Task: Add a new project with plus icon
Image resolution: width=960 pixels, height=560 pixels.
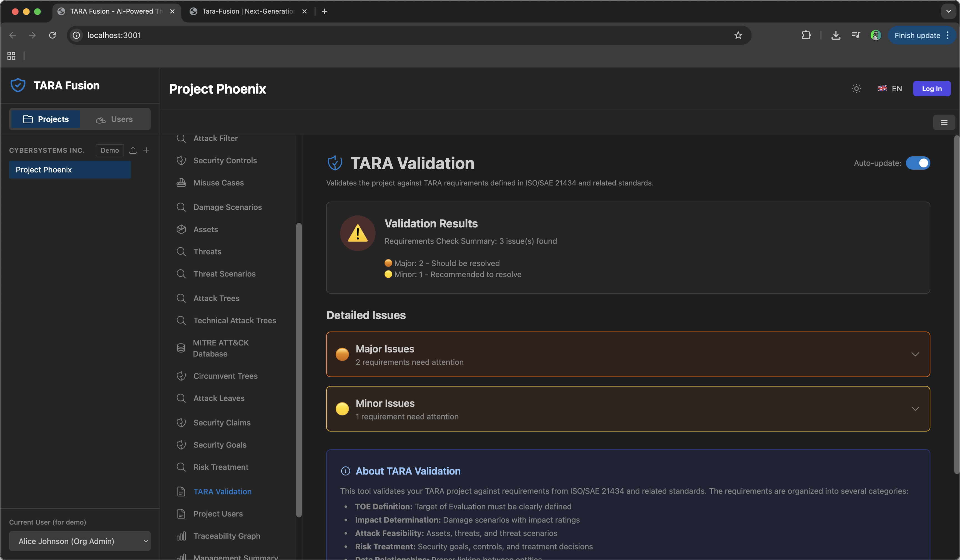Action: click(x=147, y=150)
